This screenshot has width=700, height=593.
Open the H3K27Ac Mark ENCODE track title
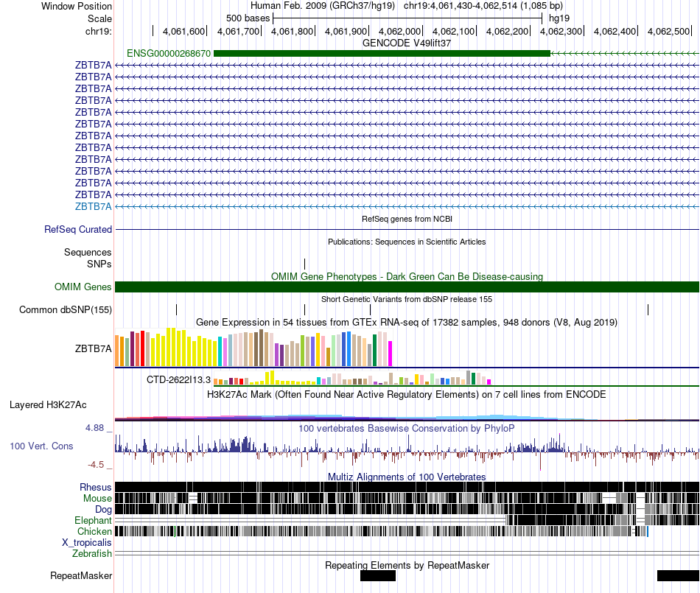(x=407, y=394)
